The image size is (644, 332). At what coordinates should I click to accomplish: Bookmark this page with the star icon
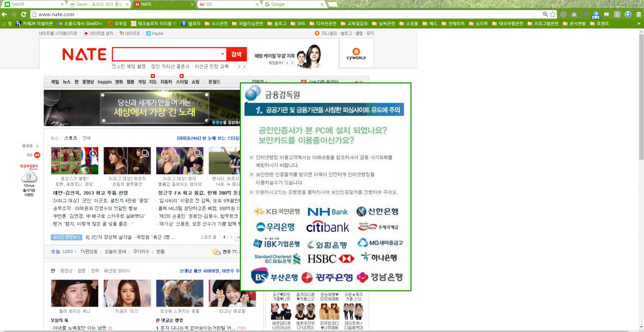[553, 14]
